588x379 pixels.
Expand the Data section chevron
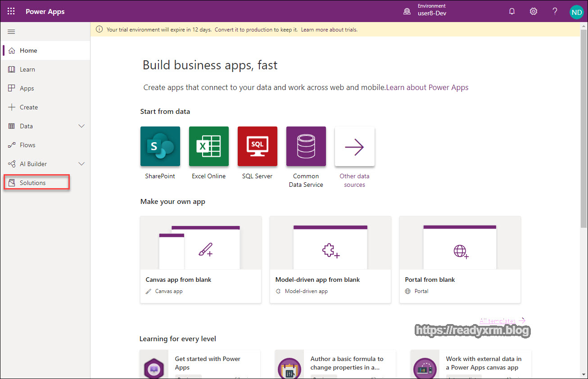pos(81,126)
